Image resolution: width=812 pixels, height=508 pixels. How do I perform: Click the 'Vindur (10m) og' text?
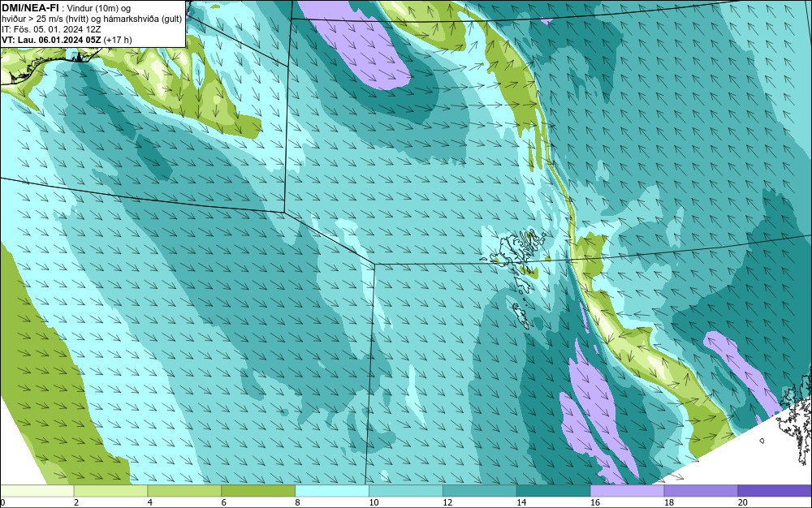(x=99, y=8)
